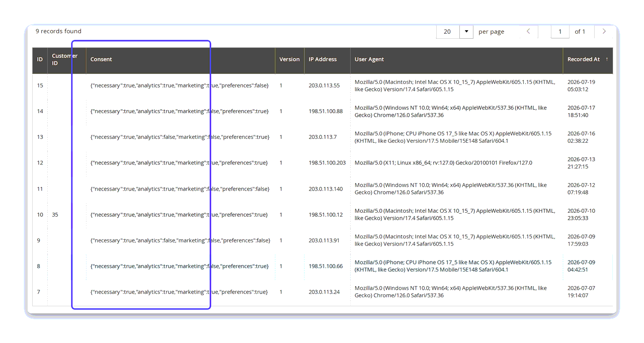
Task: Select ID cell 14
Action: coord(40,111)
